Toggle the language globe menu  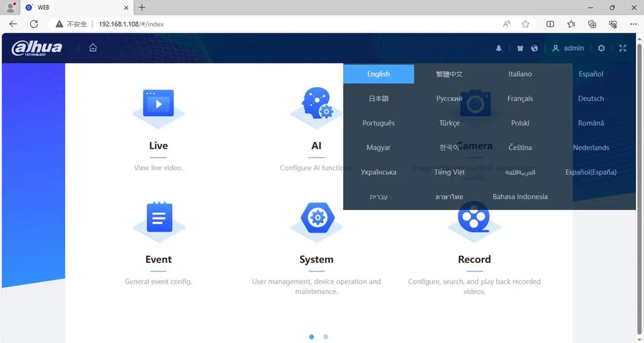click(x=535, y=48)
